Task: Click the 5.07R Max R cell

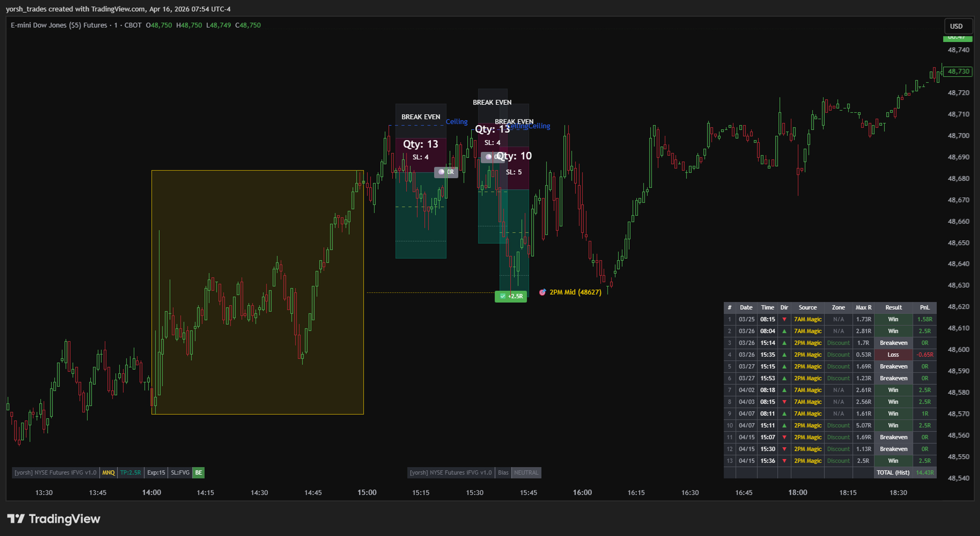Action: (864, 425)
